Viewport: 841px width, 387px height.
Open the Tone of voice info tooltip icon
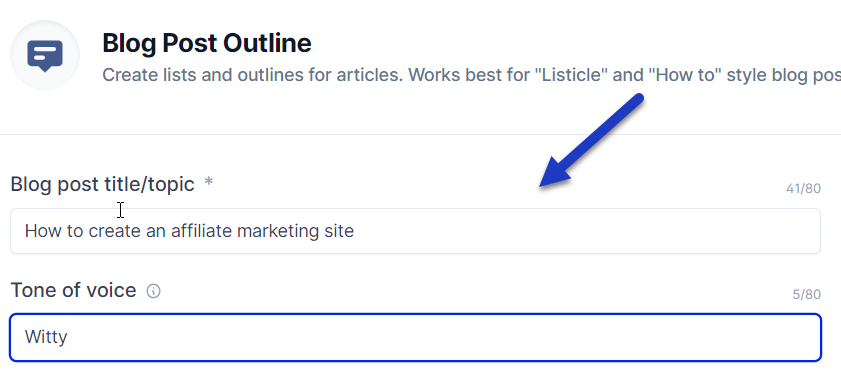click(x=153, y=291)
